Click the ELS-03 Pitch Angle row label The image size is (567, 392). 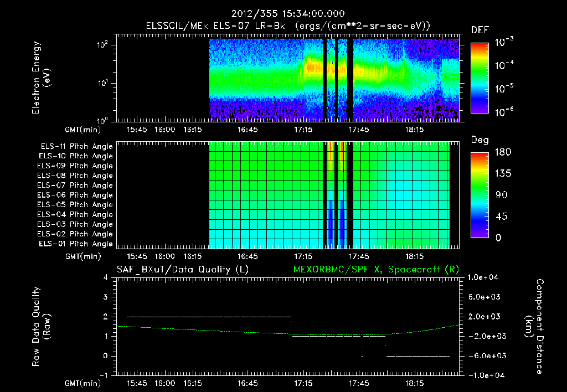[75, 224]
